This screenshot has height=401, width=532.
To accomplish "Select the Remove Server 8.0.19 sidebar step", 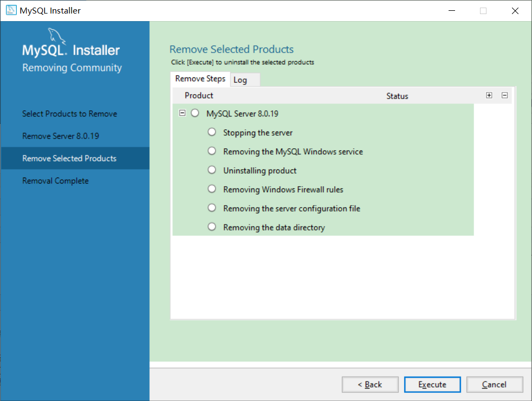I will (61, 136).
